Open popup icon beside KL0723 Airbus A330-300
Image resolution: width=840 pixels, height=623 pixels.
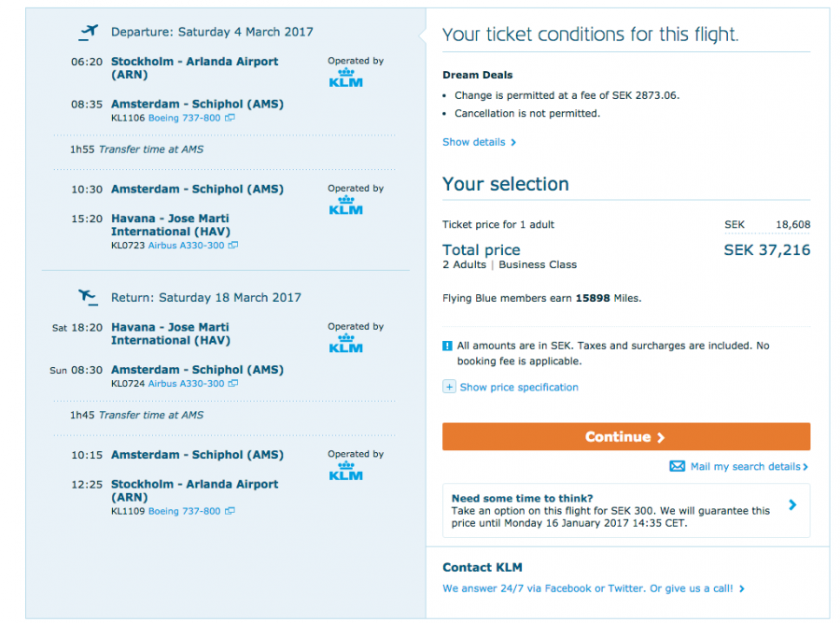[x=233, y=246]
